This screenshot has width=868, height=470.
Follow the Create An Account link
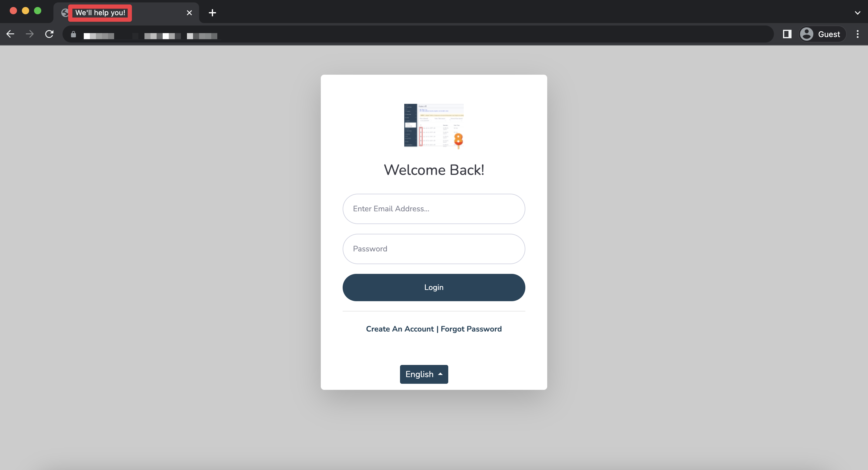click(x=400, y=329)
